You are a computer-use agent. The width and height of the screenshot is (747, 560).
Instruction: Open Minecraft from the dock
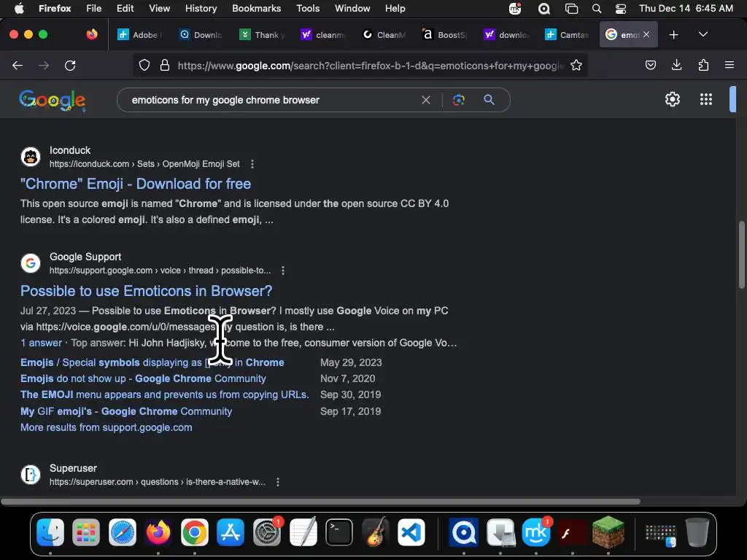point(608,532)
